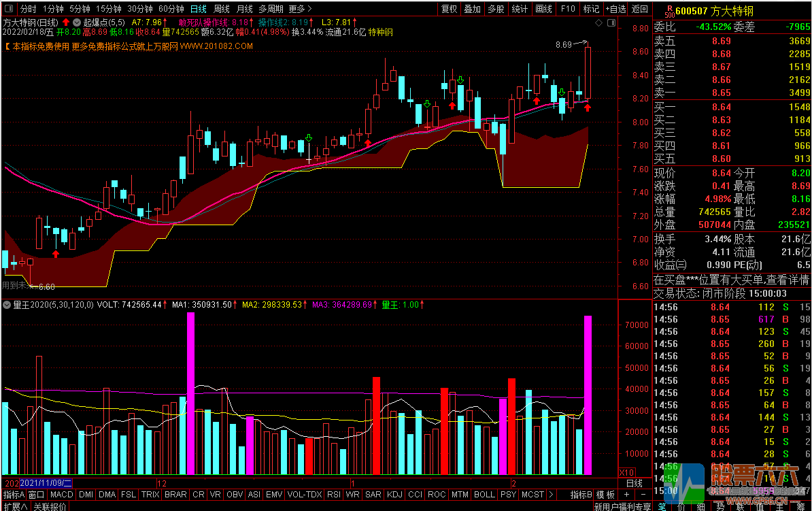This screenshot has width=812, height=511.
Task: Click the 换手 3.44% value
Action: (717, 239)
